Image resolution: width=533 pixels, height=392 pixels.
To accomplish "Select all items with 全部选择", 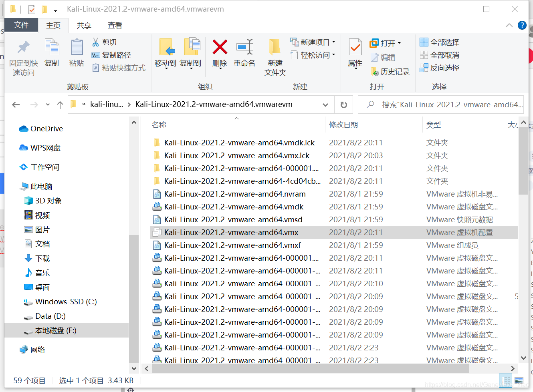I will coord(440,42).
